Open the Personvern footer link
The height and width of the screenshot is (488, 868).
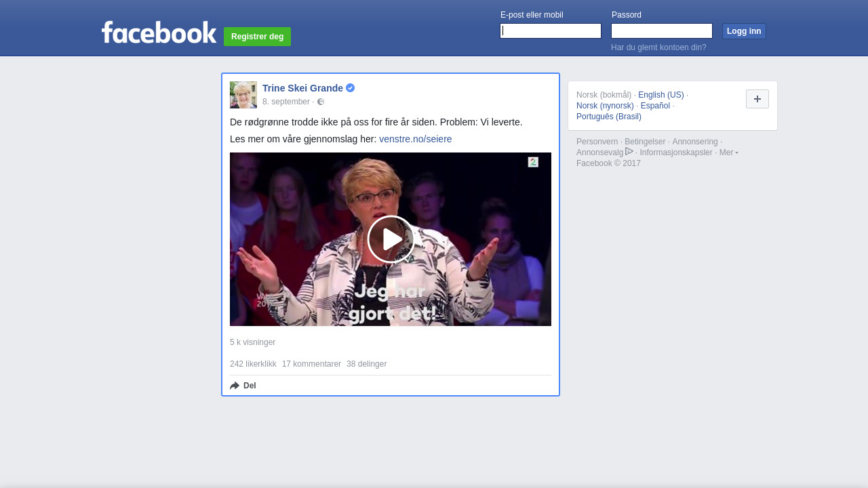click(597, 142)
